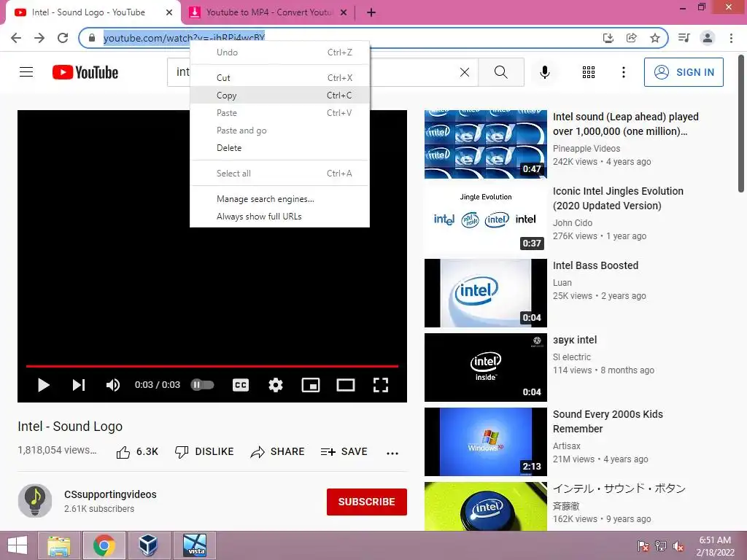Open the YouTube apps grid icon

tap(589, 72)
